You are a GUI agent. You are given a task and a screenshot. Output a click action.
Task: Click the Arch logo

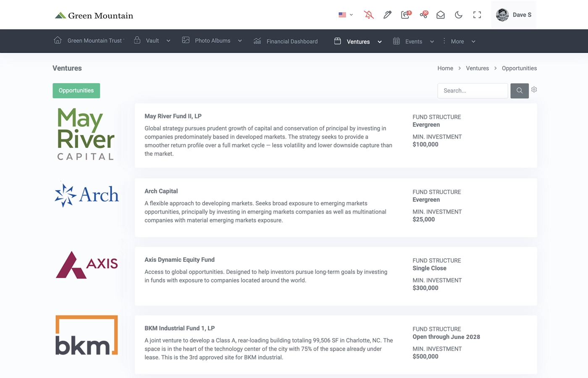(87, 195)
